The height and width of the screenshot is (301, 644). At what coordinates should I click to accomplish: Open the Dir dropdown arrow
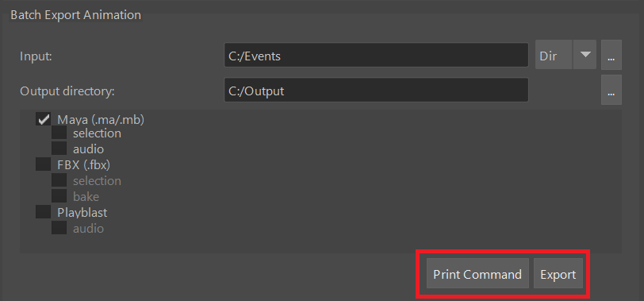(x=585, y=55)
